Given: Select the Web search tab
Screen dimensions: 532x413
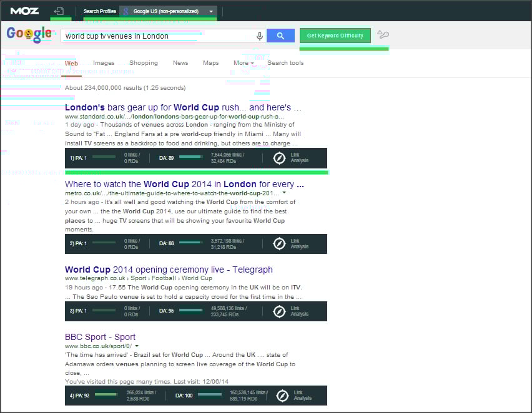Looking at the screenshot, I should click(x=71, y=64).
